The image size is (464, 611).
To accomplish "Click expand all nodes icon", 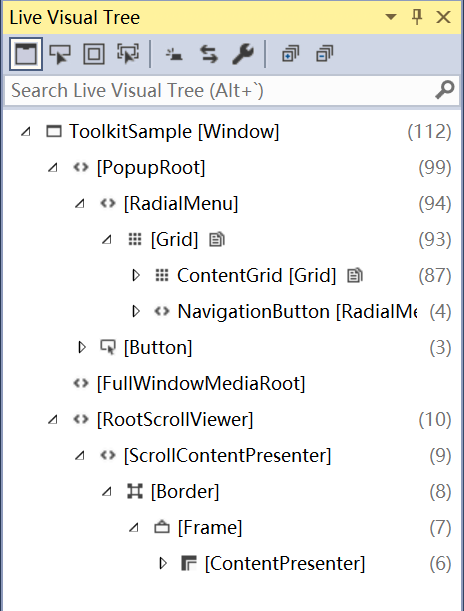I will coord(290,54).
